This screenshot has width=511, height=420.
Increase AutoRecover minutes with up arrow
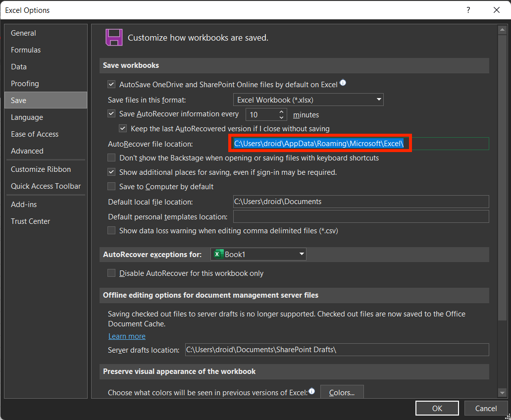click(282, 111)
